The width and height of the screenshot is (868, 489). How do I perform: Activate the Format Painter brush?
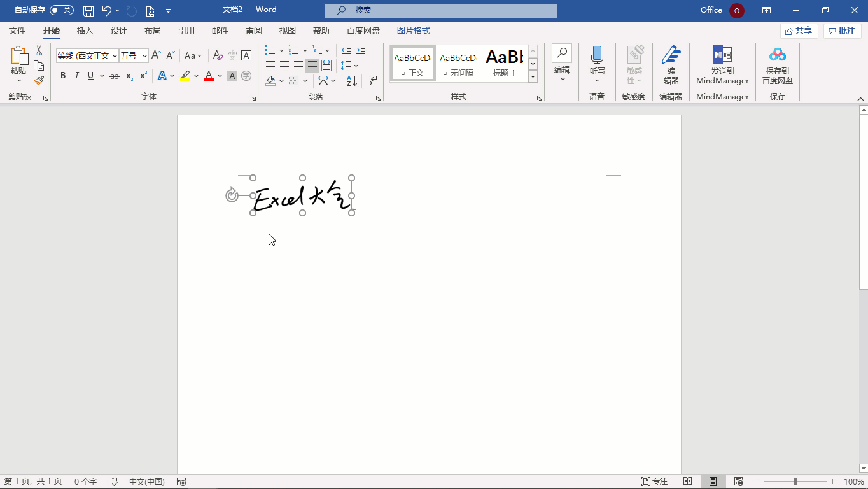[39, 80]
